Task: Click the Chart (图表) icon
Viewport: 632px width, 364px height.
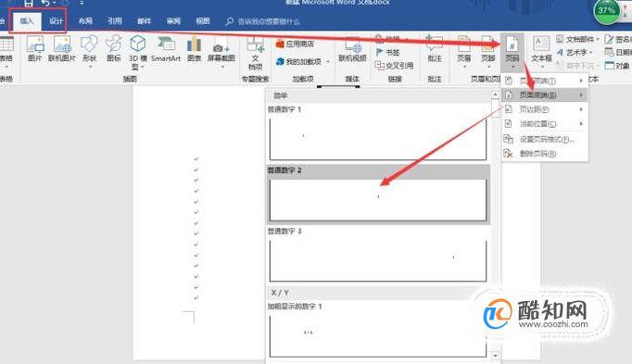Action: pyautogui.click(x=194, y=48)
